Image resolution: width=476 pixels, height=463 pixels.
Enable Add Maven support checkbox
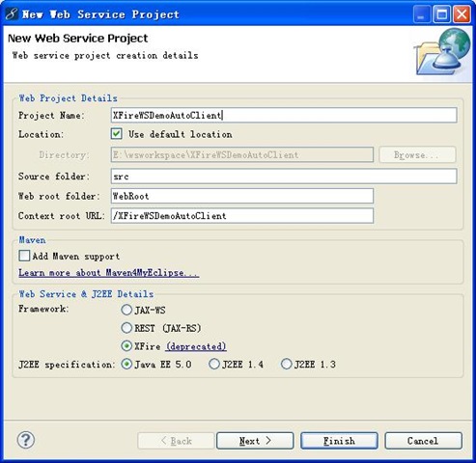point(24,256)
